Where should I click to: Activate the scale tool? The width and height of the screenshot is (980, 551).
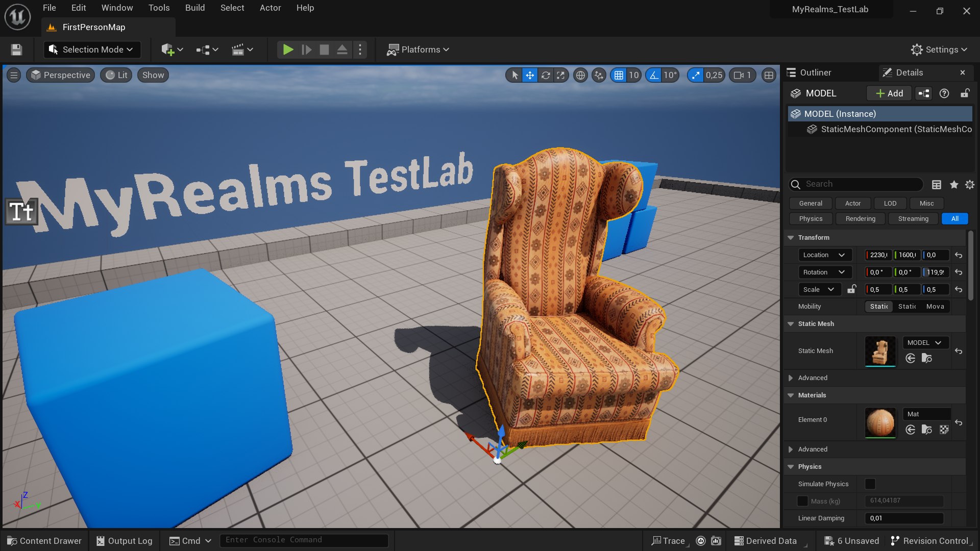pos(560,75)
